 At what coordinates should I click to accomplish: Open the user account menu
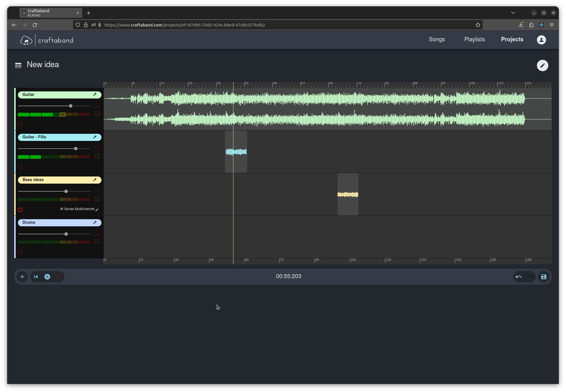(541, 40)
